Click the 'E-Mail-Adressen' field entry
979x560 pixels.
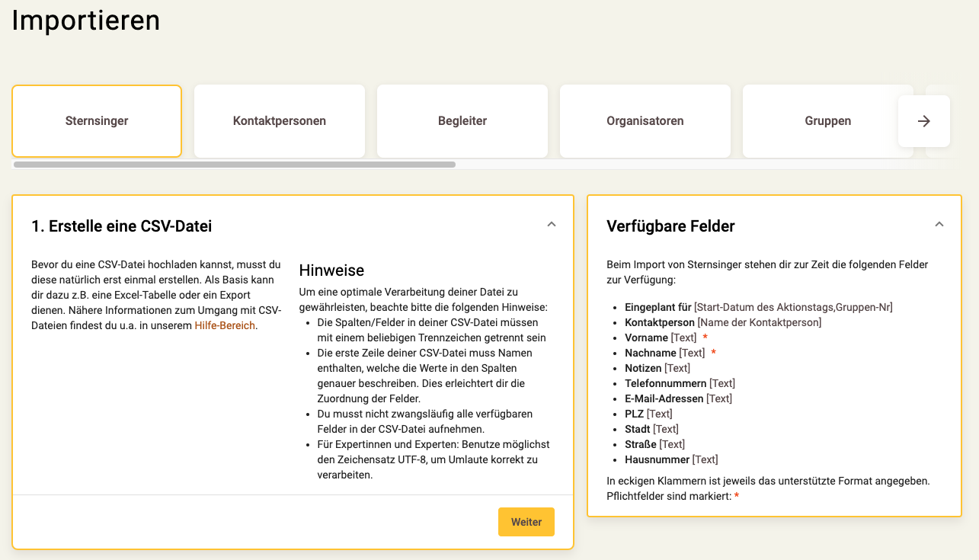pos(678,398)
